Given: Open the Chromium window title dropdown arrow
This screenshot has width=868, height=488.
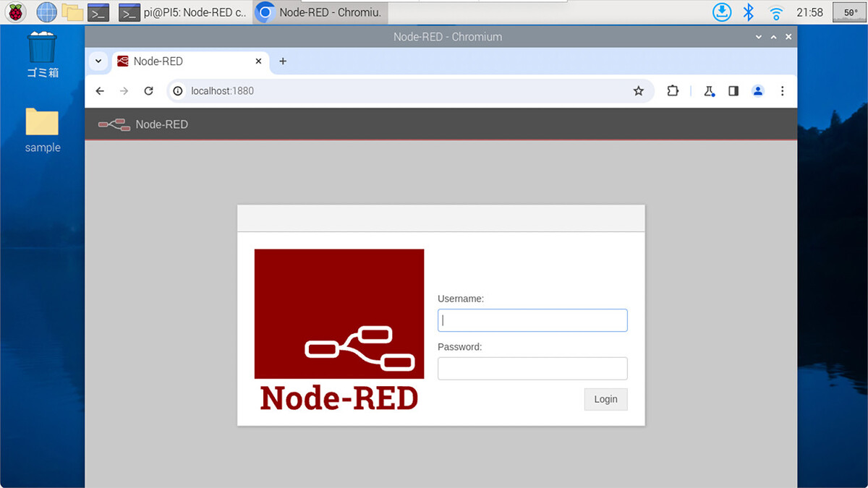Looking at the screenshot, I should point(758,37).
